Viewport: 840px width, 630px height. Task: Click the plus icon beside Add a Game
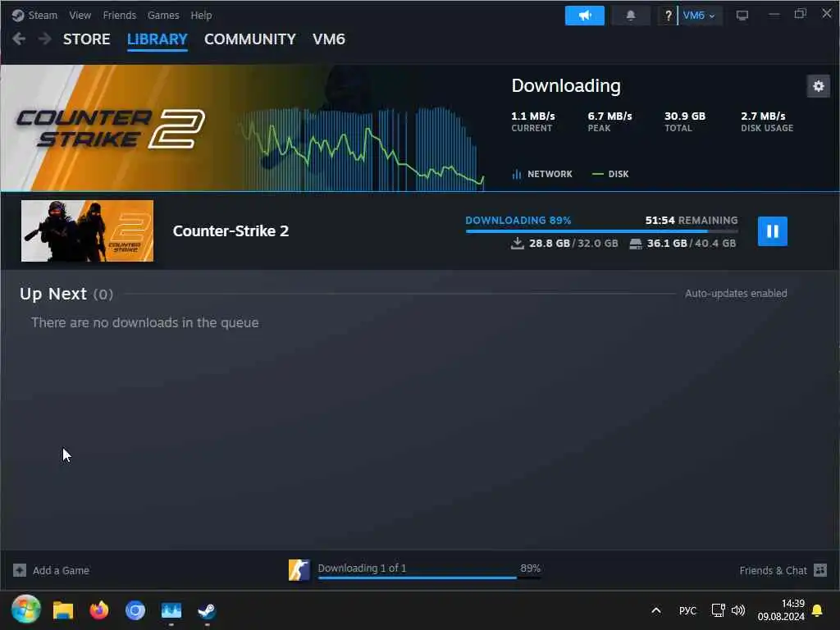pyautogui.click(x=20, y=570)
